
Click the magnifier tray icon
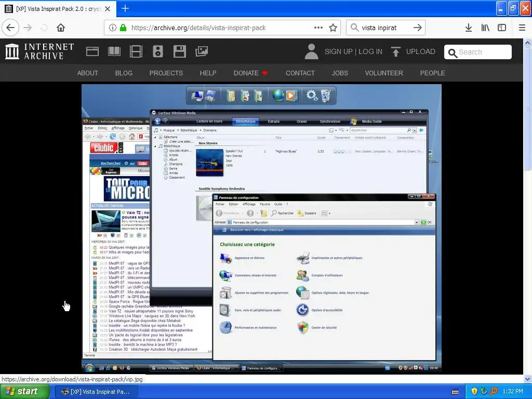[x=494, y=391]
